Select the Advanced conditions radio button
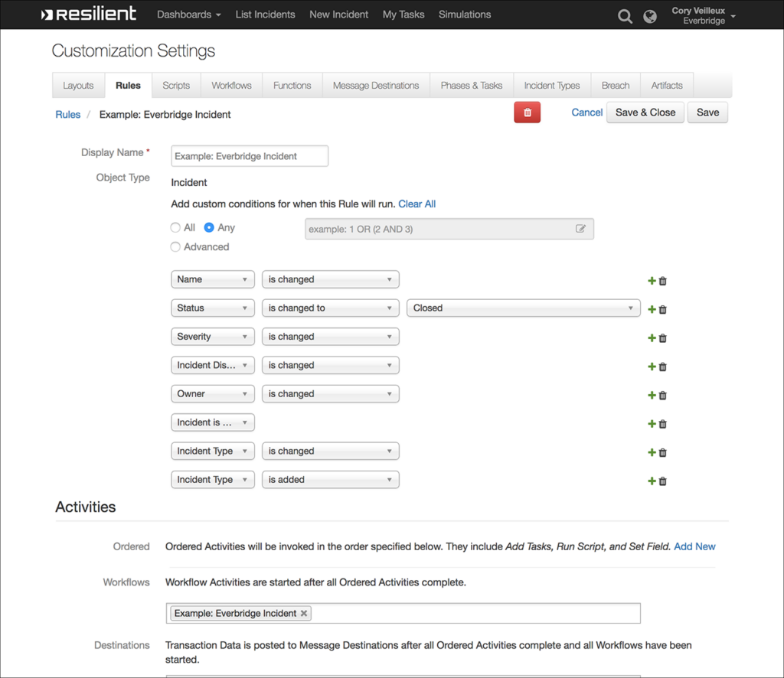 (x=175, y=247)
